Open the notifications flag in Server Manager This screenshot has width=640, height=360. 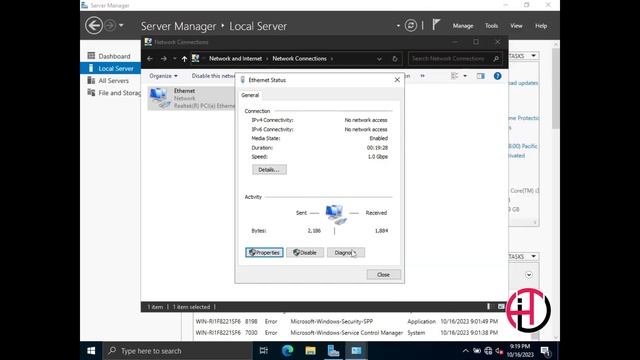[x=436, y=24]
